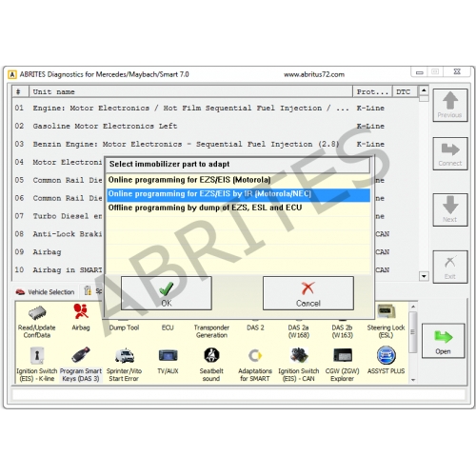Click the ABRITES app title icon
476x476 pixels.
(12, 74)
